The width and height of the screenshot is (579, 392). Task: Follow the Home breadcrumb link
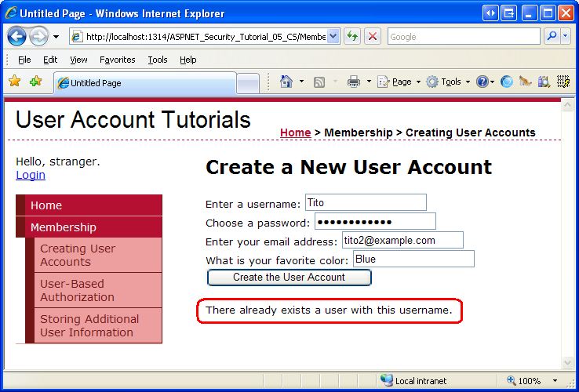pyautogui.click(x=296, y=132)
